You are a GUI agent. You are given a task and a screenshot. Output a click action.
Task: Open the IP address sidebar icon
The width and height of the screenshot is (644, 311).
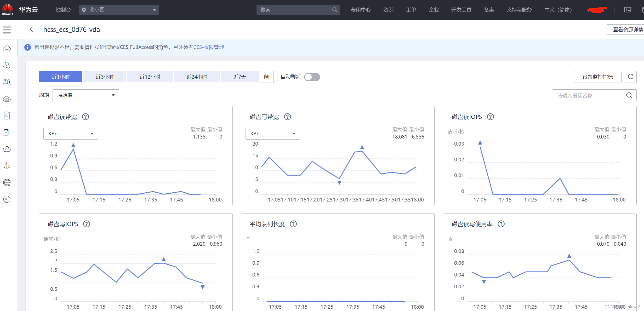[x=7, y=199]
